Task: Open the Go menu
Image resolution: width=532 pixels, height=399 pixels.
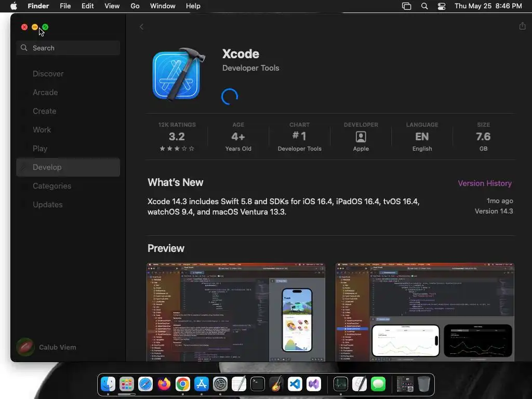Action: pyautogui.click(x=135, y=6)
